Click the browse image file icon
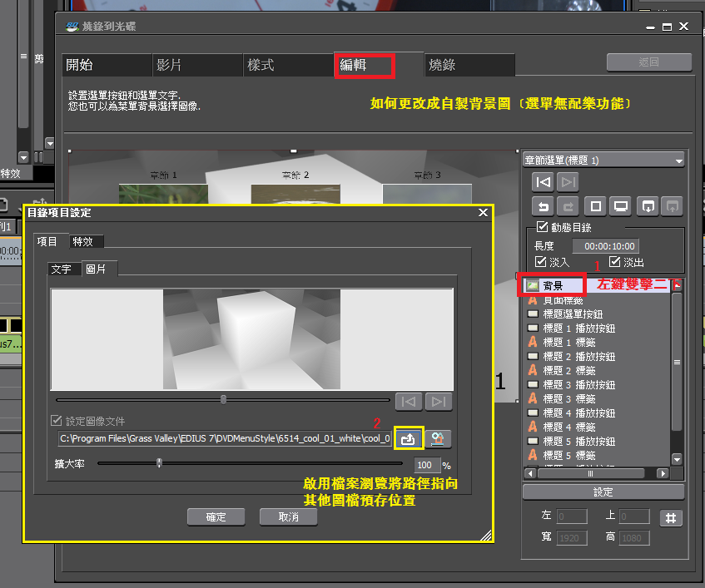 pos(409,438)
